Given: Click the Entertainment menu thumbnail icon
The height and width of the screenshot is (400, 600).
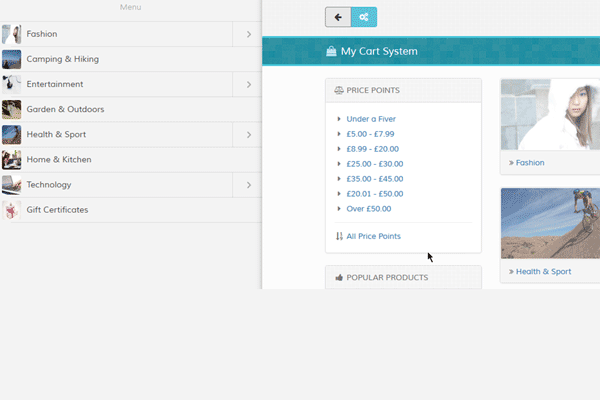Looking at the screenshot, I should click(x=11, y=84).
